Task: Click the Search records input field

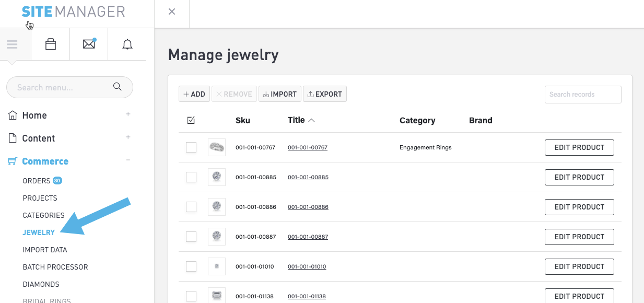Action: click(x=582, y=95)
